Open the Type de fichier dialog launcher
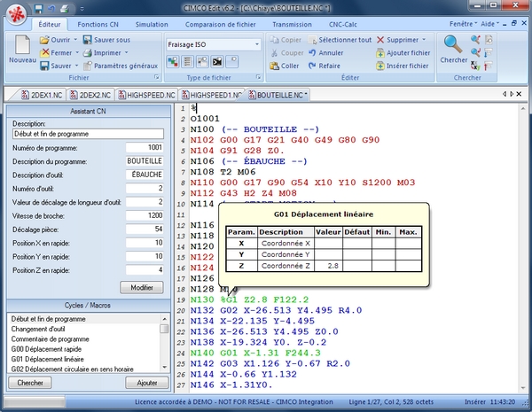Screen dimensions: 532x412 [x=259, y=77]
